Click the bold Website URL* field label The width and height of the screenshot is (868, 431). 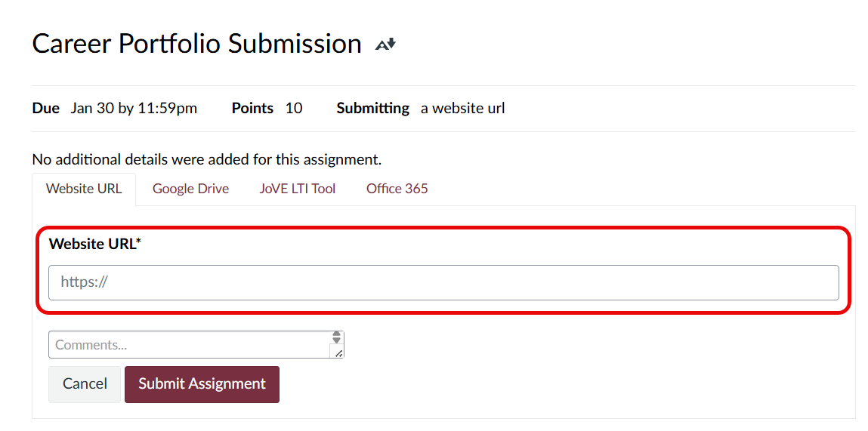95,244
